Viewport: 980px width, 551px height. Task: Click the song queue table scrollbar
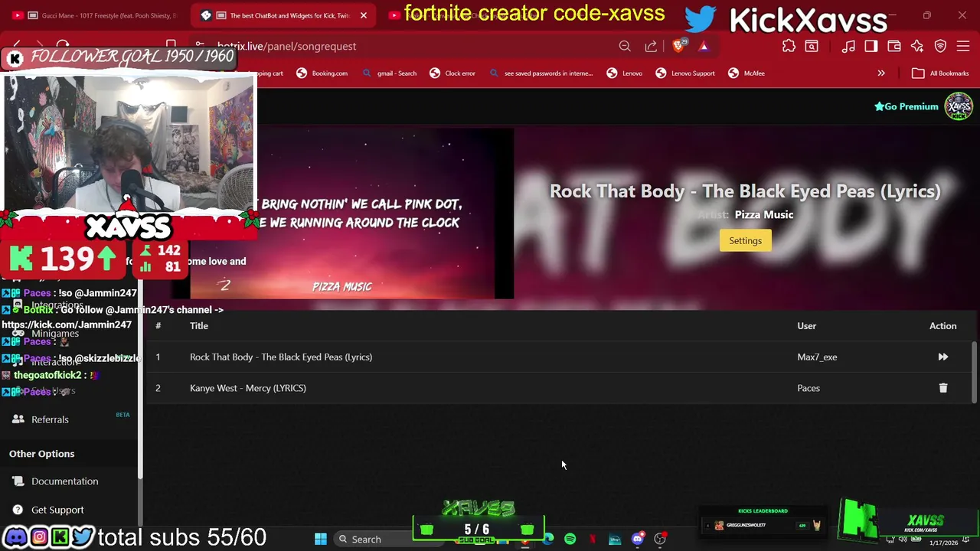click(x=975, y=371)
